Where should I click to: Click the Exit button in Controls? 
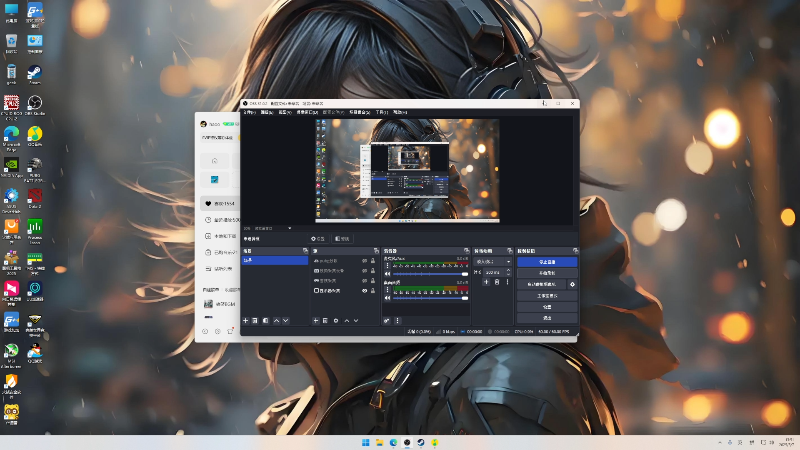tap(547, 318)
